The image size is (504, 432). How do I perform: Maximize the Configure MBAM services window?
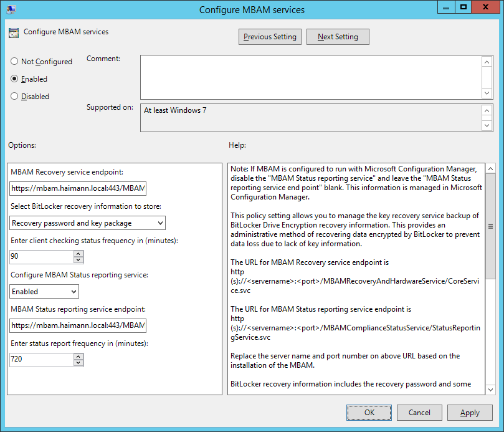tap(463, 7)
